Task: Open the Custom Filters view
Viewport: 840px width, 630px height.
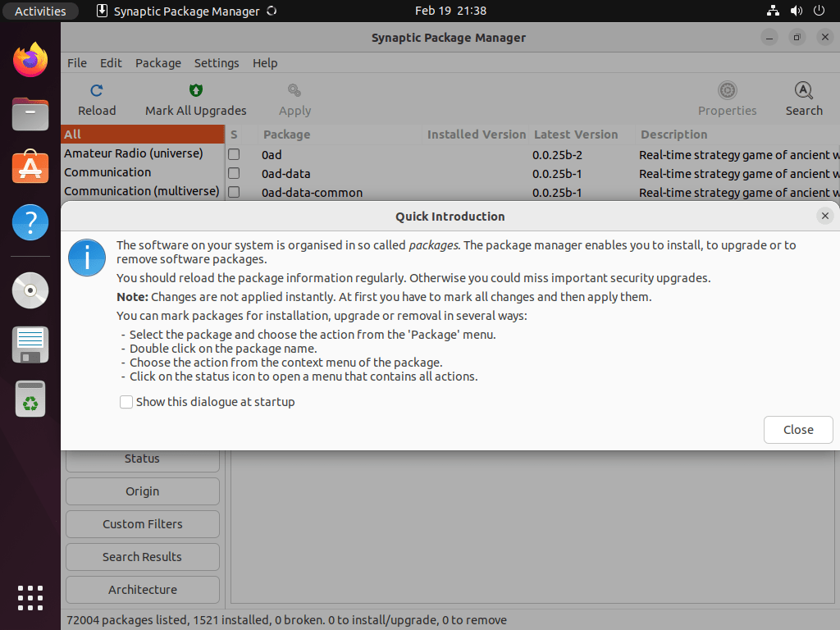Action: pyautogui.click(x=142, y=523)
